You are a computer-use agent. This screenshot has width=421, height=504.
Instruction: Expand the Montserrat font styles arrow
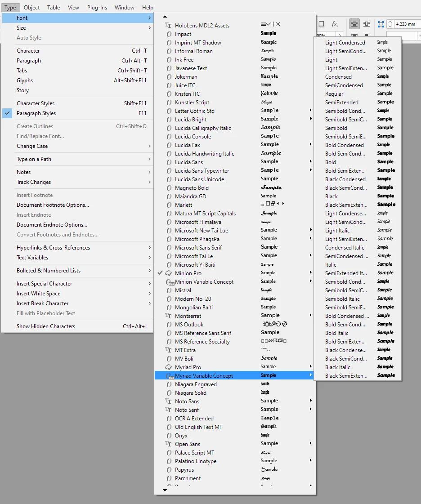(311, 315)
